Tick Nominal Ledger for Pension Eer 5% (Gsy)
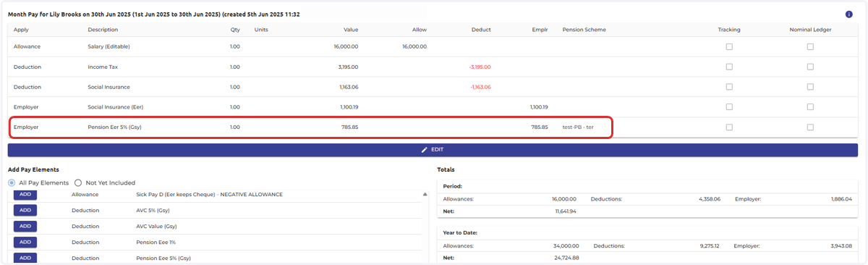The height and width of the screenshot is (265, 868). point(810,127)
